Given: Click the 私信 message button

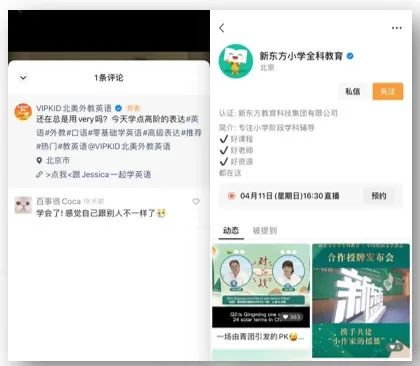Looking at the screenshot, I should tap(353, 91).
